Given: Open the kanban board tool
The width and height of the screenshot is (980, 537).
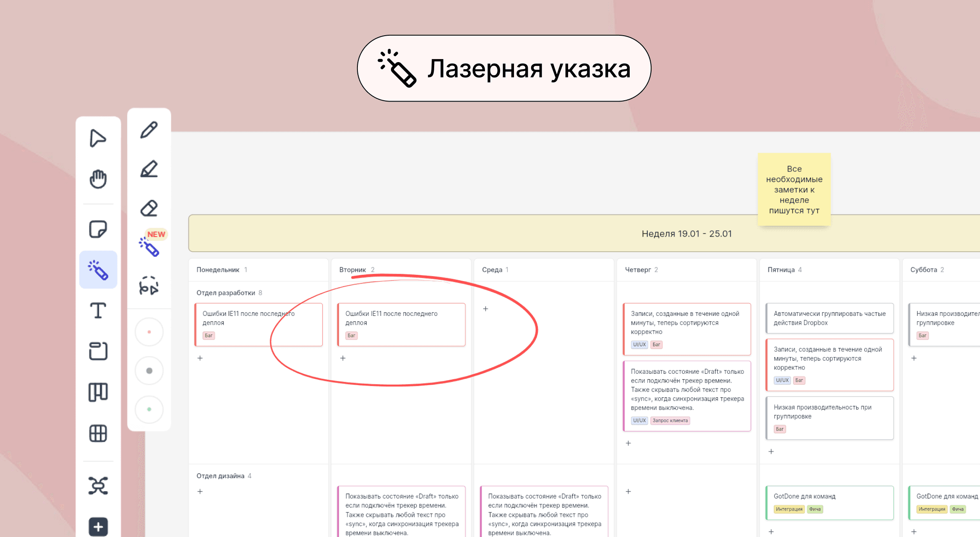Looking at the screenshot, I should click(x=98, y=392).
